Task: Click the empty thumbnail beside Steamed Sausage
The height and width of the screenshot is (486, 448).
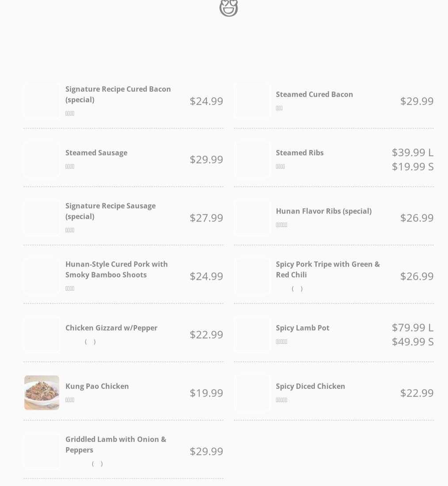Action: click(42, 159)
